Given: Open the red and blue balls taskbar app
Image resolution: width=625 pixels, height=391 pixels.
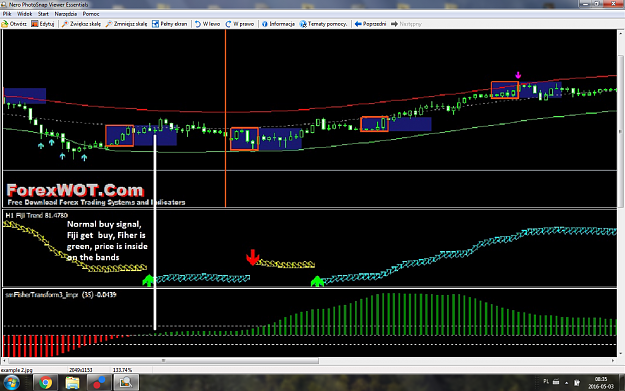Looking at the screenshot, I should coord(100,383).
